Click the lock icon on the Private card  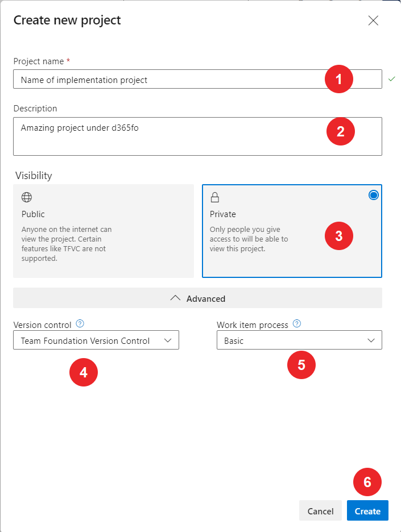coord(215,197)
